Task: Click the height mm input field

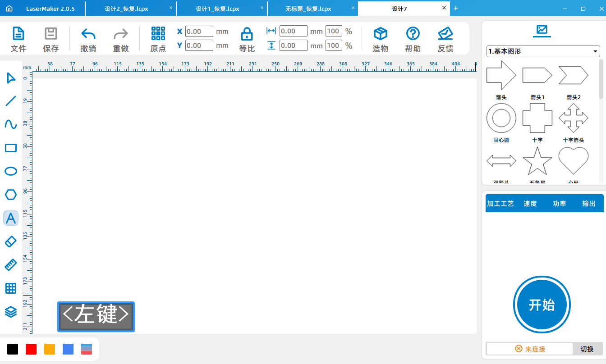Action: 294,45
